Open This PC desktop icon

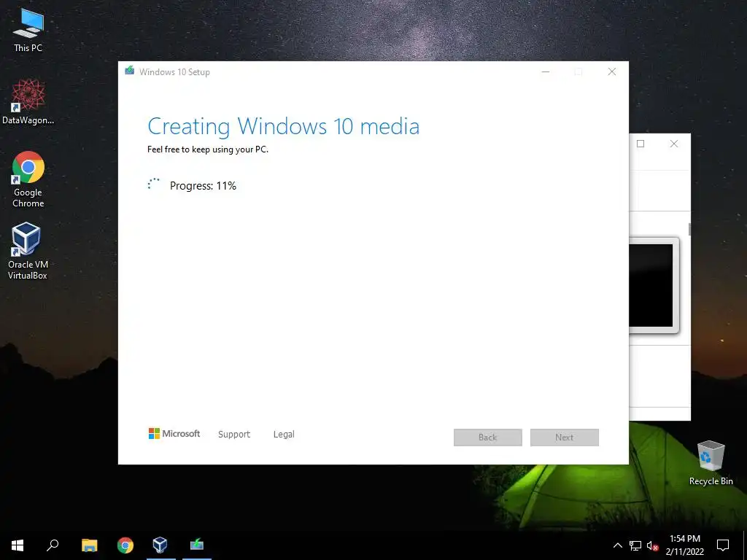click(x=28, y=29)
